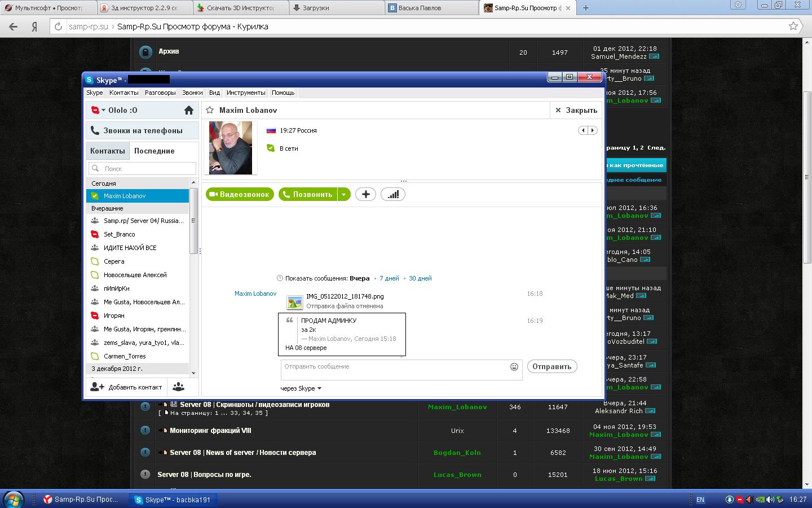The width and height of the screenshot is (812, 508).
Task: Open the Skype home screen icon
Action: coord(189,110)
